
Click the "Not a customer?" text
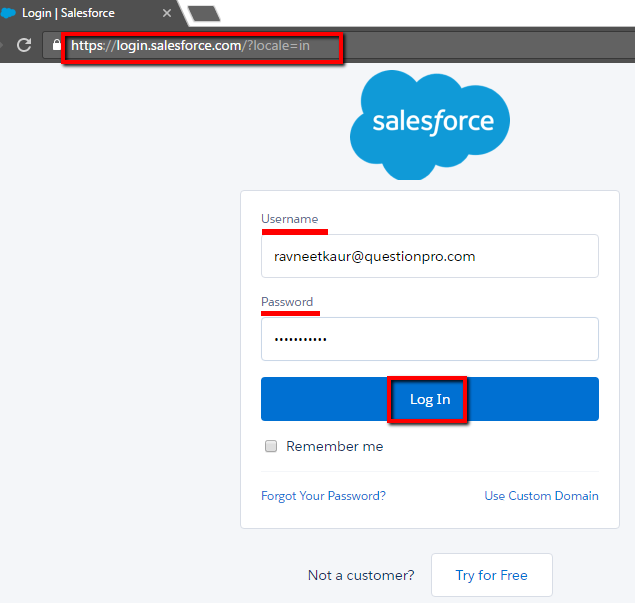[x=361, y=575]
